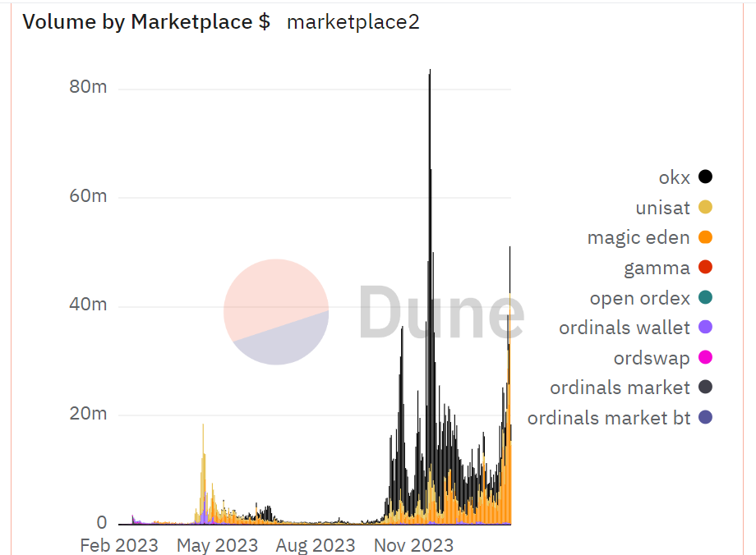The width and height of the screenshot is (756, 555).
Task: Click the black okx color dot
Action: (x=705, y=177)
